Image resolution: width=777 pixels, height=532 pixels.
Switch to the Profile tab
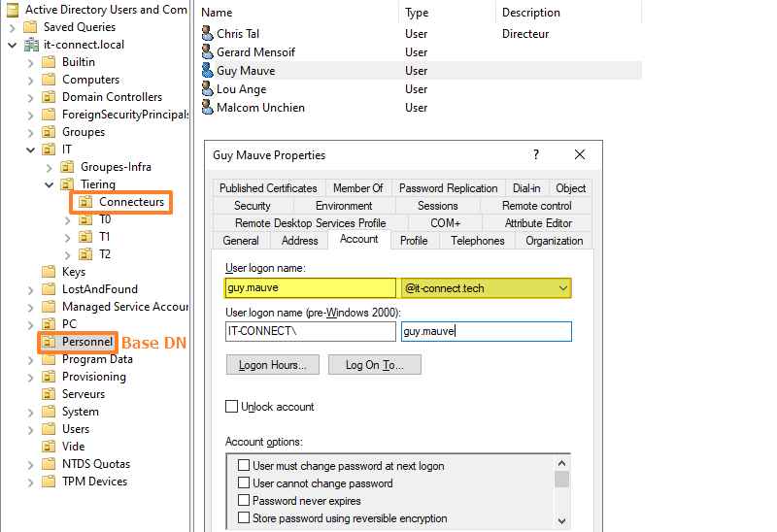(x=414, y=241)
